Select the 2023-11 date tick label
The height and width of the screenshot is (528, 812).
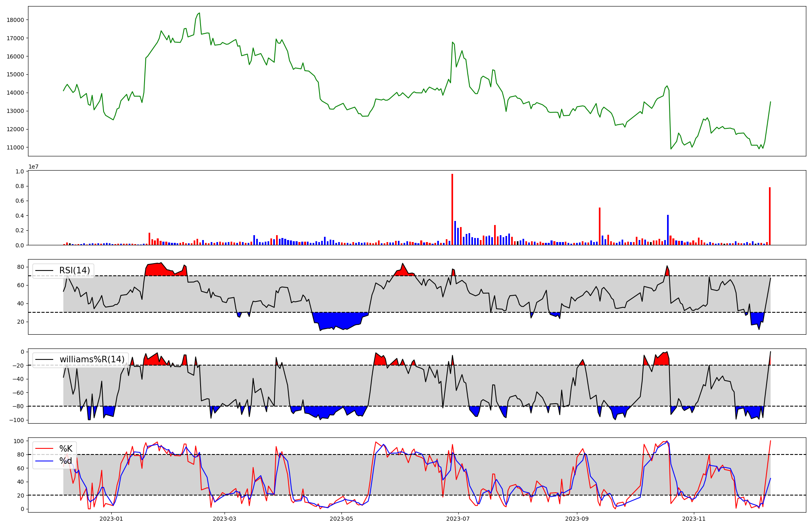(x=694, y=519)
